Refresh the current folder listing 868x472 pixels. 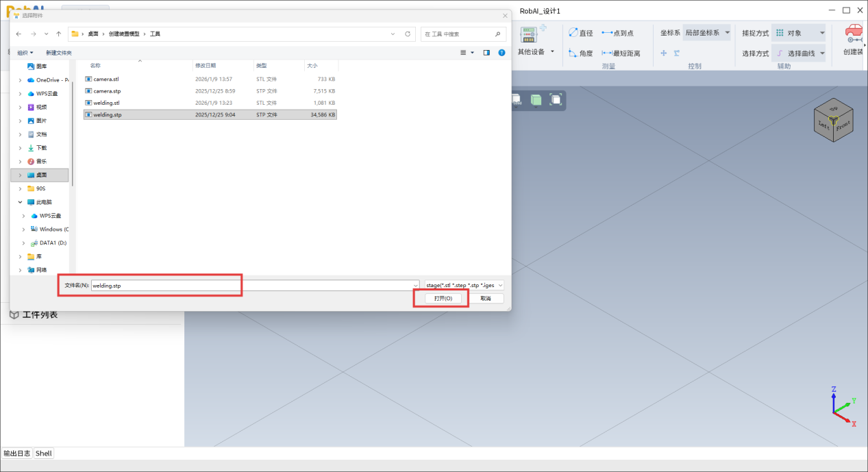[408, 34]
